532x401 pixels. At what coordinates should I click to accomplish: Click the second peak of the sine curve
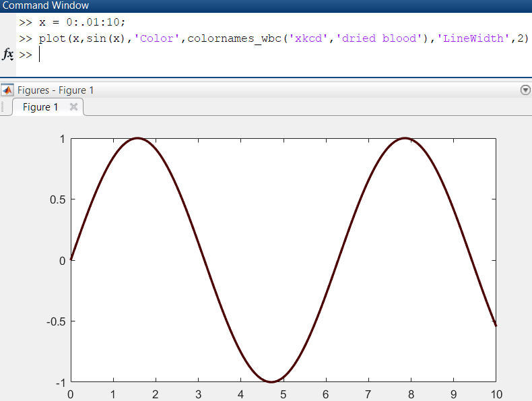(x=404, y=138)
